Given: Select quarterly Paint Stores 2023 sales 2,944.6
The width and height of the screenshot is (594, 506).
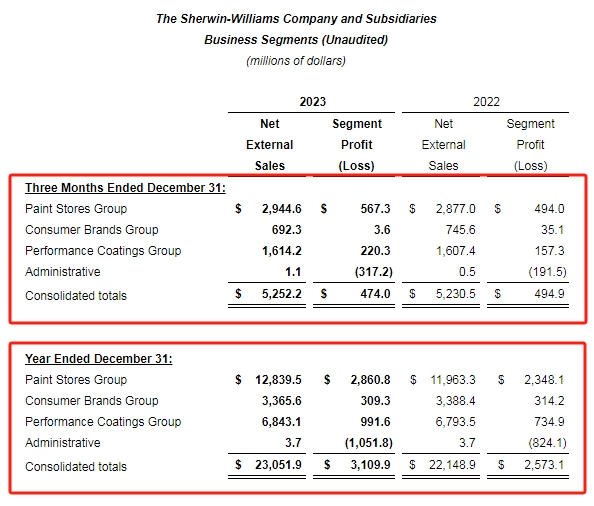Looking at the screenshot, I should pos(281,209).
